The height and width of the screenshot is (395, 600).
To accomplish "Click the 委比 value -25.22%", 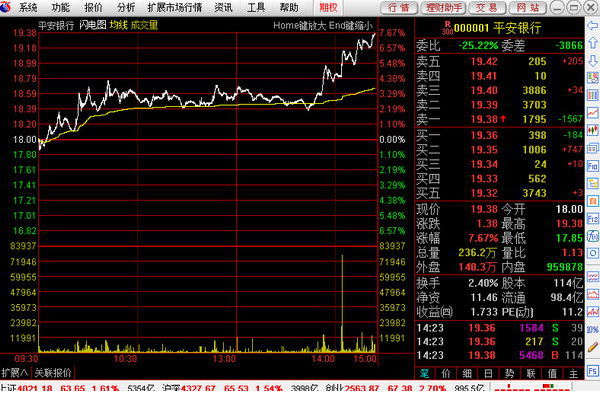I will (x=478, y=46).
